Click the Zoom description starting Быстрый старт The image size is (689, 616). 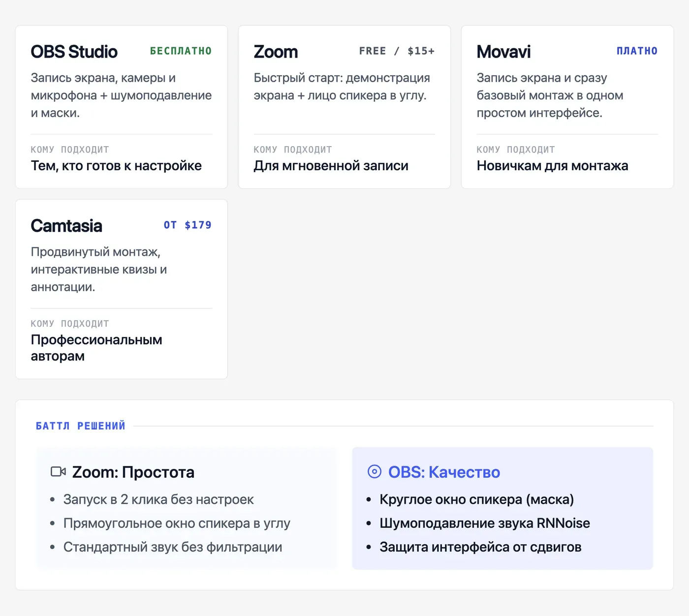[342, 87]
